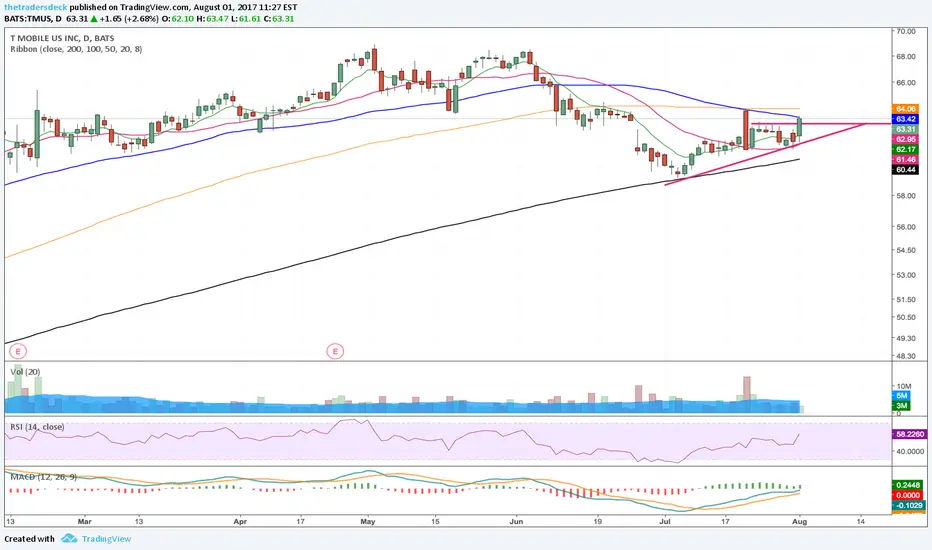The image size is (932, 550).
Task: Click the gray-green 63.31 last price label
Action: coord(905,129)
